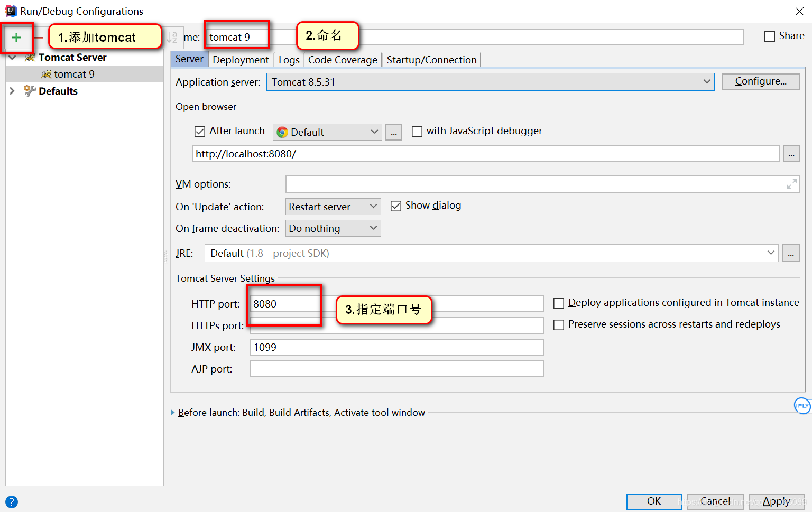This screenshot has height=512, width=812.
Task: Check Deploy applications configured in Tomcat instance
Action: (x=558, y=303)
